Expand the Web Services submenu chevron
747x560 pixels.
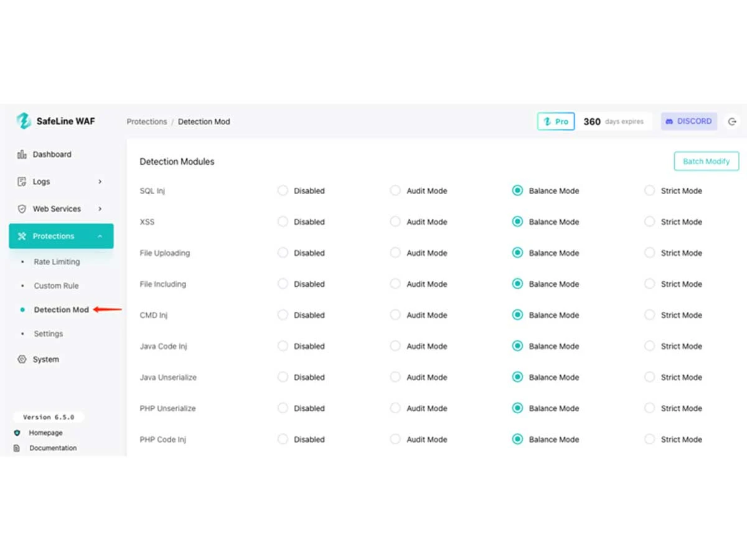(100, 209)
